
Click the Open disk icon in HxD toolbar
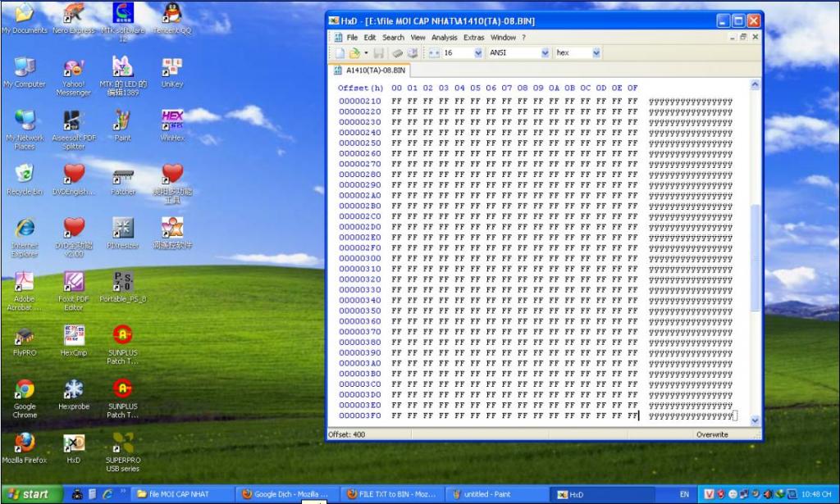[x=413, y=53]
